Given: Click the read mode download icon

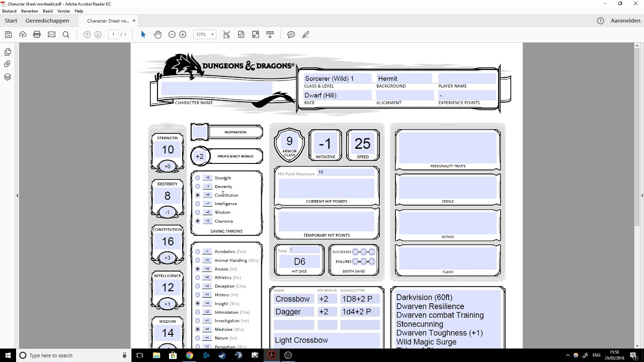Looking at the screenshot, I should pyautogui.click(x=270, y=34).
